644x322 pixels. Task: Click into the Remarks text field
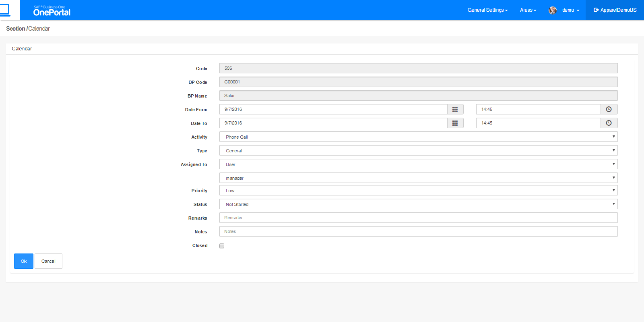tap(418, 218)
